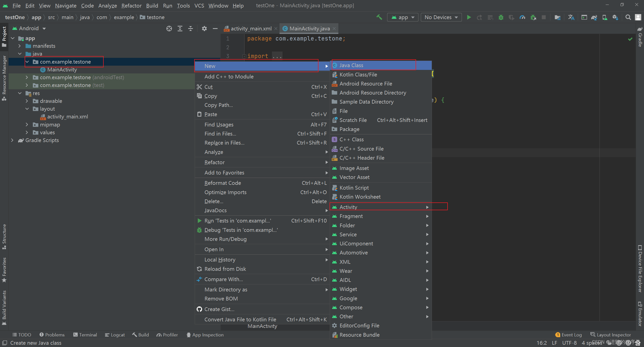Viewport: 644px width, 347px height.
Task: Open the app run configuration dropdown
Action: (403, 17)
